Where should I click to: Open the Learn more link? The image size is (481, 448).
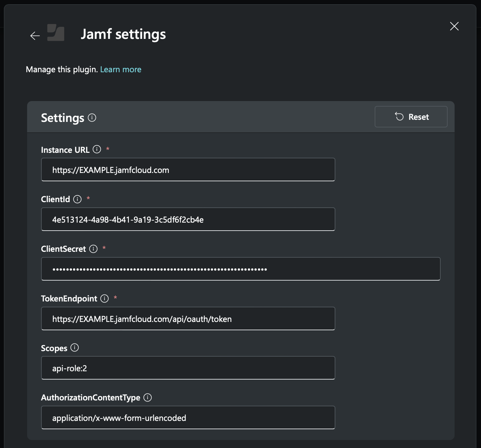120,69
